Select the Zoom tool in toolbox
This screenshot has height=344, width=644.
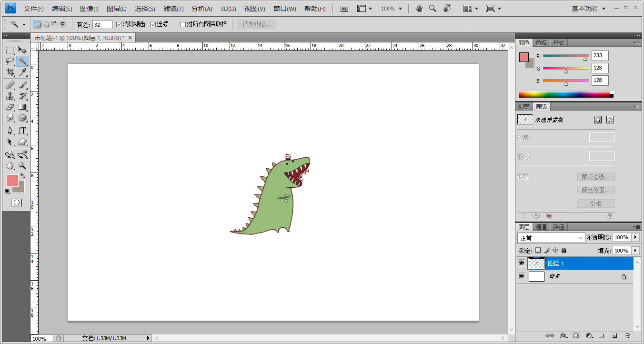click(22, 166)
